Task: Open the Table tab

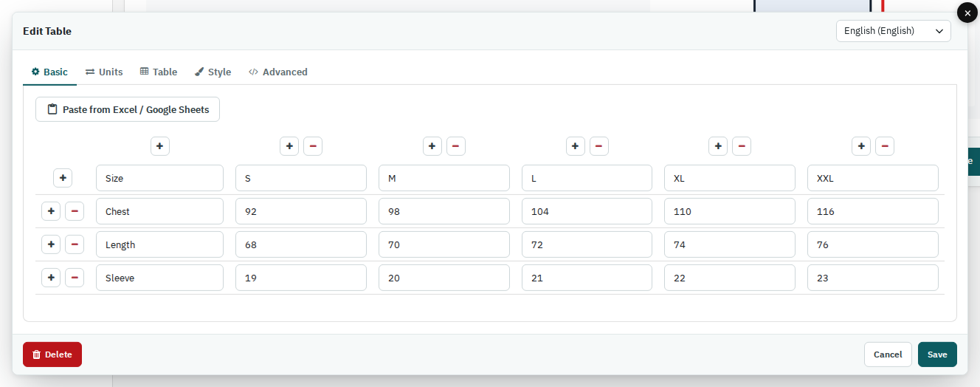Action: [x=159, y=72]
